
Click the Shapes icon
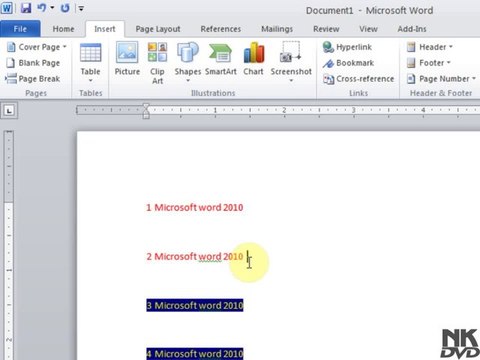(x=188, y=53)
